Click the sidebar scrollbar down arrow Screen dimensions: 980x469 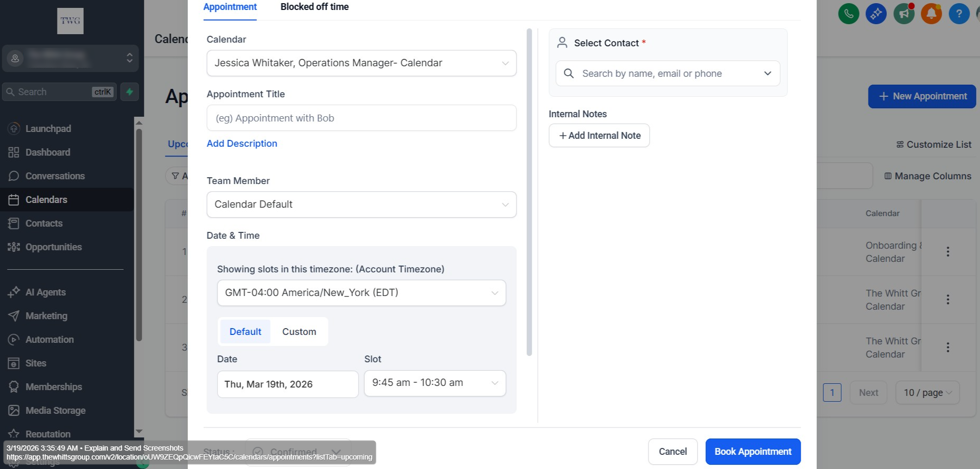(x=139, y=432)
